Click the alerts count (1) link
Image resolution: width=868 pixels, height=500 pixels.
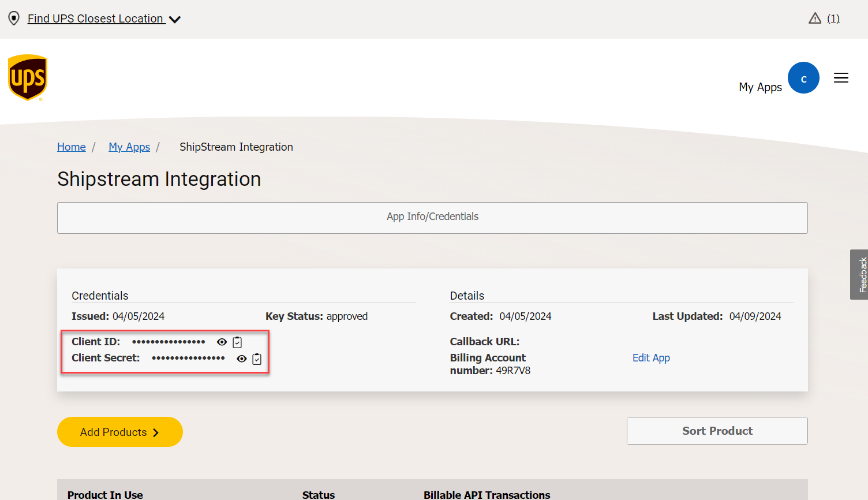(x=833, y=18)
